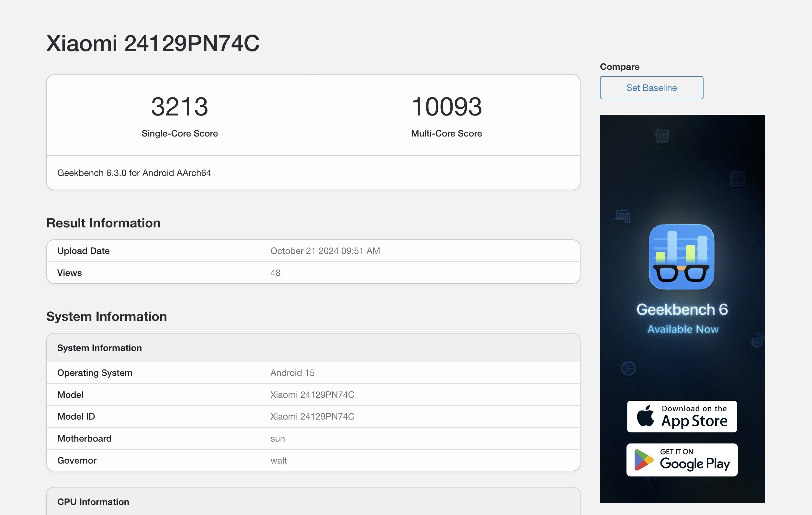
Task: Click the System Information section heading
Action: click(106, 317)
